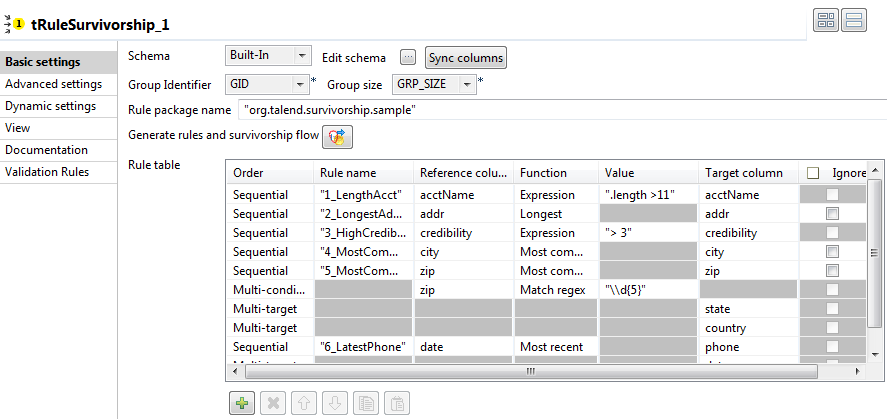Switch to the stacked rows layout icon
The width and height of the screenshot is (887, 419).
[853, 20]
